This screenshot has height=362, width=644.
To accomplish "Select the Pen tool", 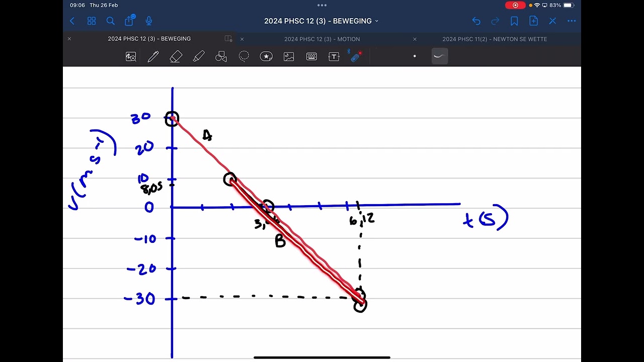I will [x=153, y=57].
